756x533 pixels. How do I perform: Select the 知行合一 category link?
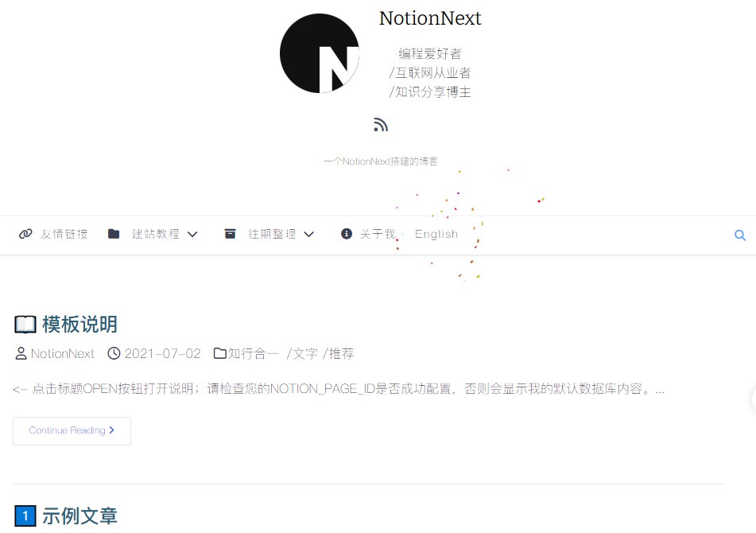tap(253, 353)
